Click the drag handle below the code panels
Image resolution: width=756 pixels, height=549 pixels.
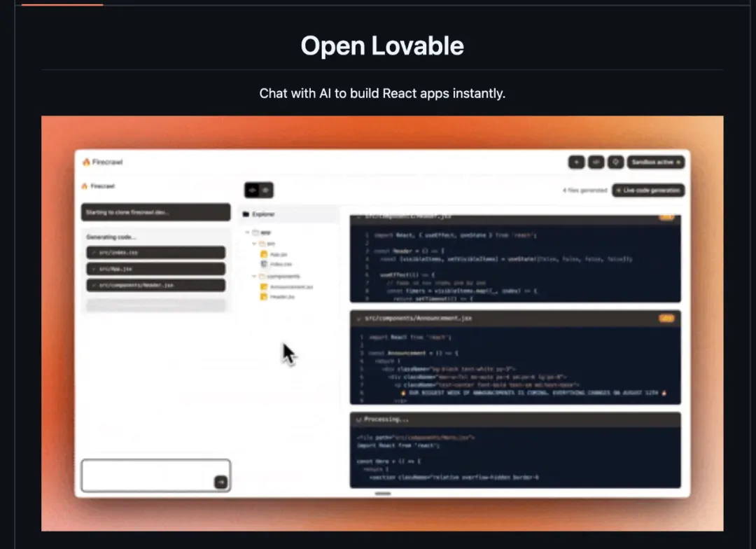[x=383, y=494]
